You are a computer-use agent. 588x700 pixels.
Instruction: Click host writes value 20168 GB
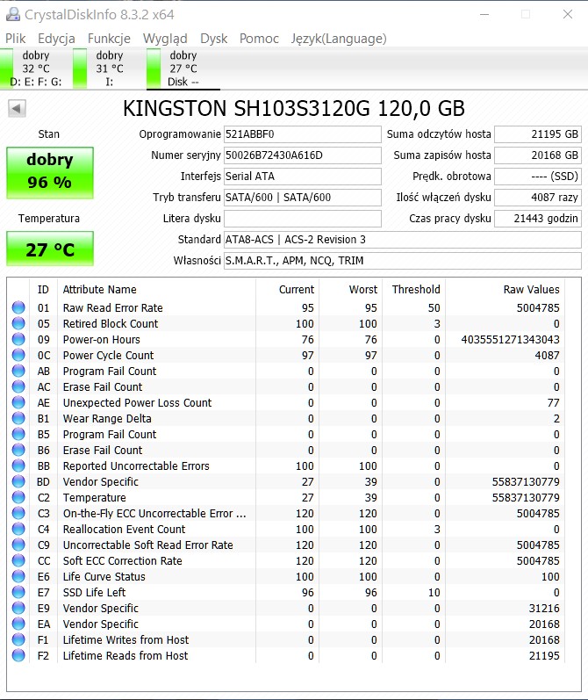(538, 155)
